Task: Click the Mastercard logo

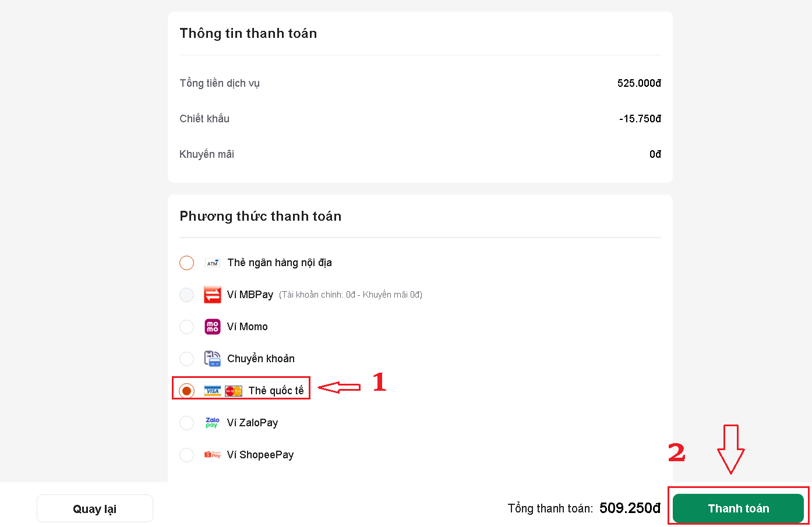Action: coord(234,391)
